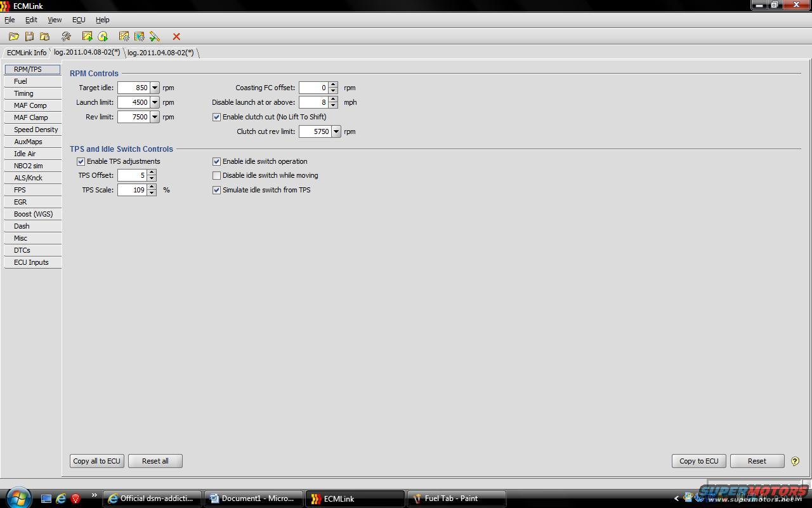Open the Help menu

[x=102, y=20]
